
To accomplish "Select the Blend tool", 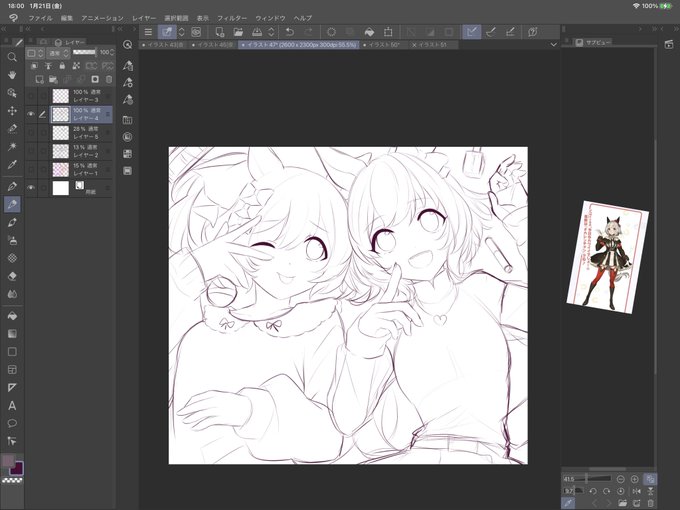I will [12, 294].
